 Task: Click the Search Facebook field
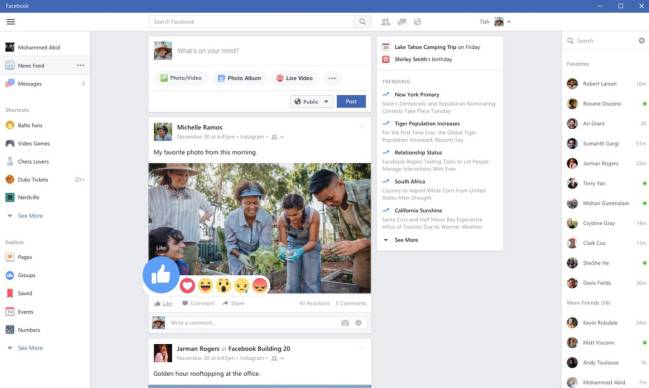click(x=251, y=22)
